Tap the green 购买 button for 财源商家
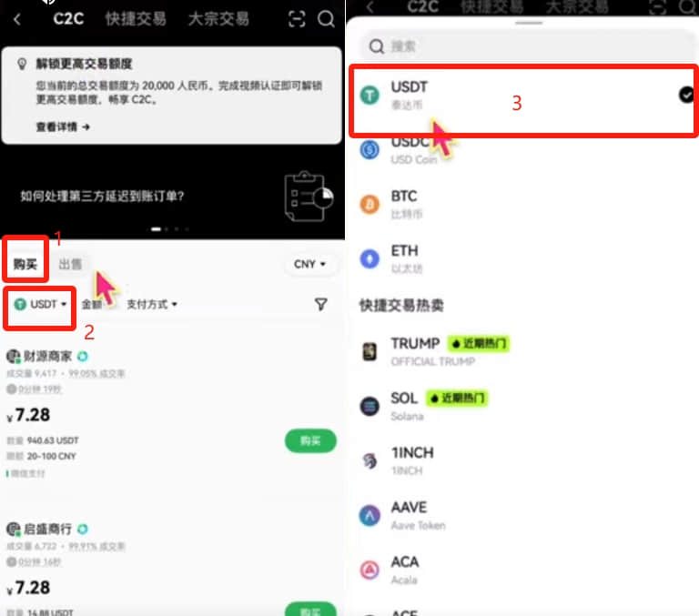This screenshot has height=616, width=699. [310, 440]
